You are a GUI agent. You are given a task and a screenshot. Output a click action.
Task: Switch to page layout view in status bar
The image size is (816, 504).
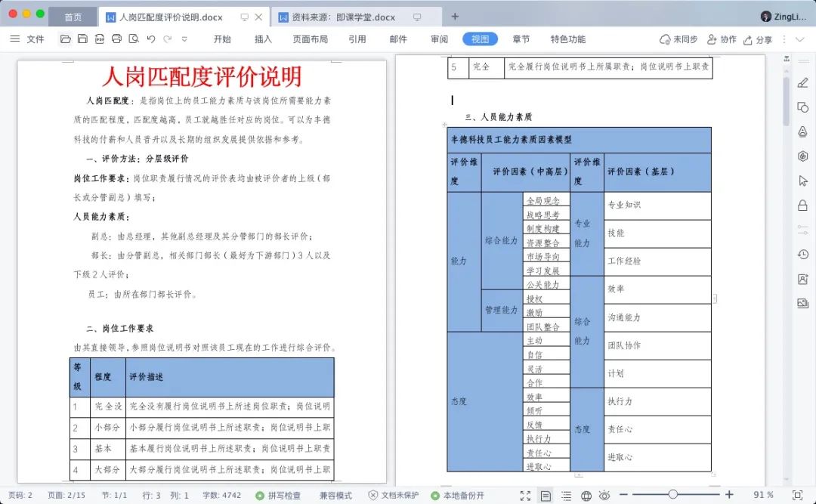tap(546, 495)
